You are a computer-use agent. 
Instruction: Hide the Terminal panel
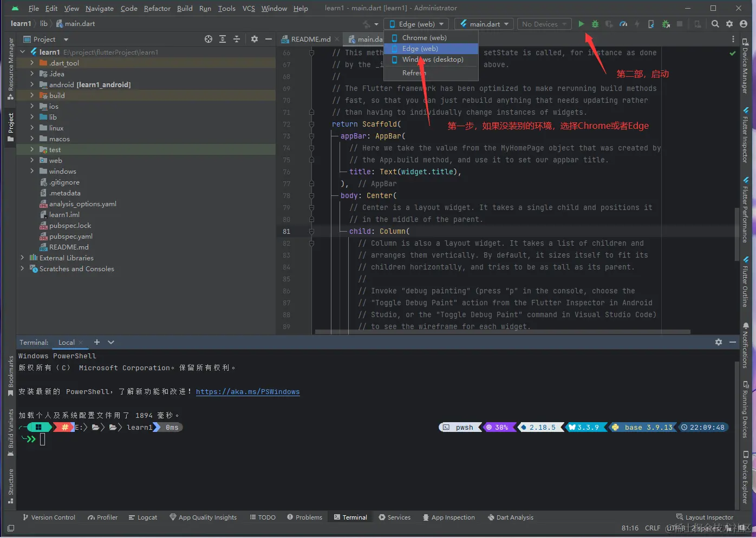pos(733,342)
